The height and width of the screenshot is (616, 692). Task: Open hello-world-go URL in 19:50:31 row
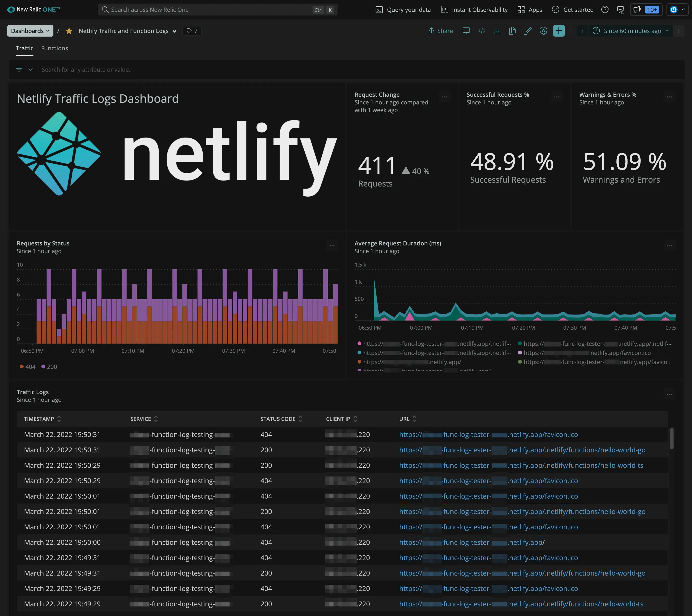click(x=522, y=450)
